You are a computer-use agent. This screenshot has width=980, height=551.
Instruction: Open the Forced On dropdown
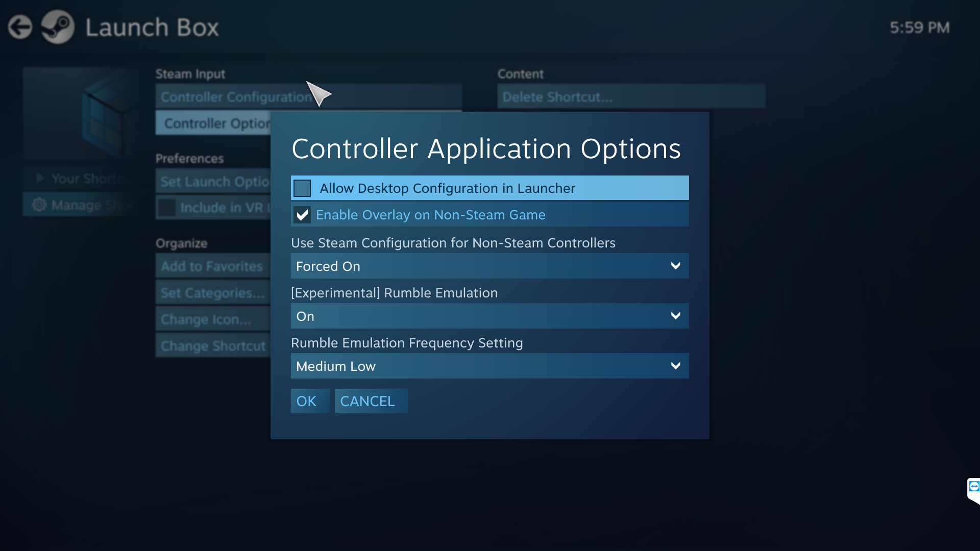[x=489, y=266]
